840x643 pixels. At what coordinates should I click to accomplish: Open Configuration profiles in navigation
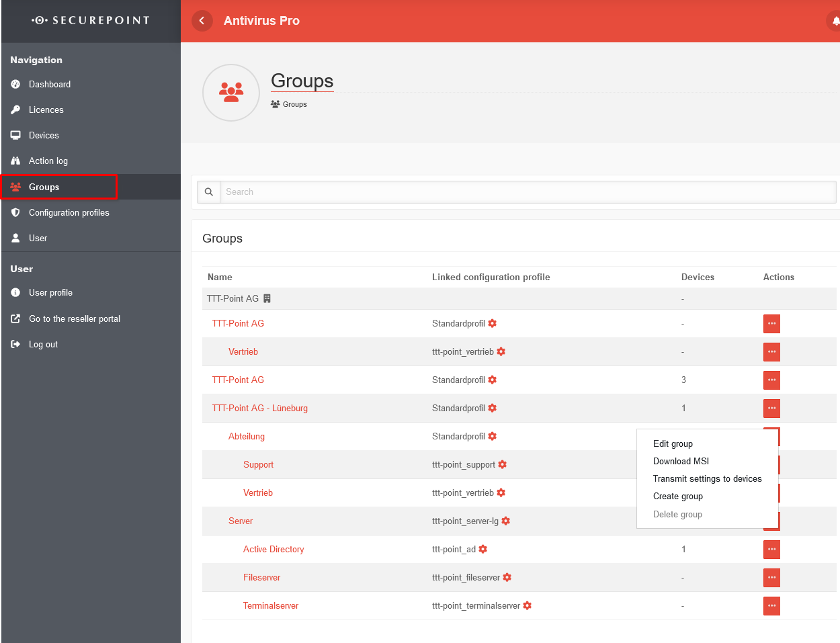(x=69, y=212)
